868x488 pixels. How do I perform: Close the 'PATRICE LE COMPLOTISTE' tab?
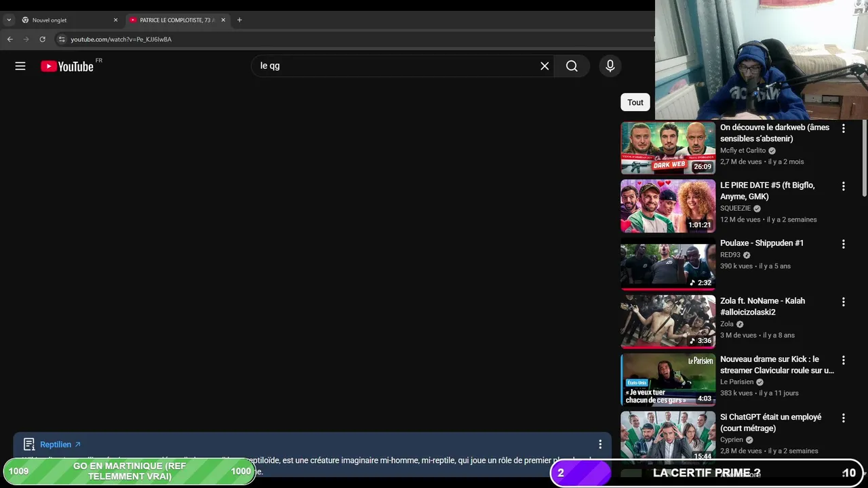223,20
